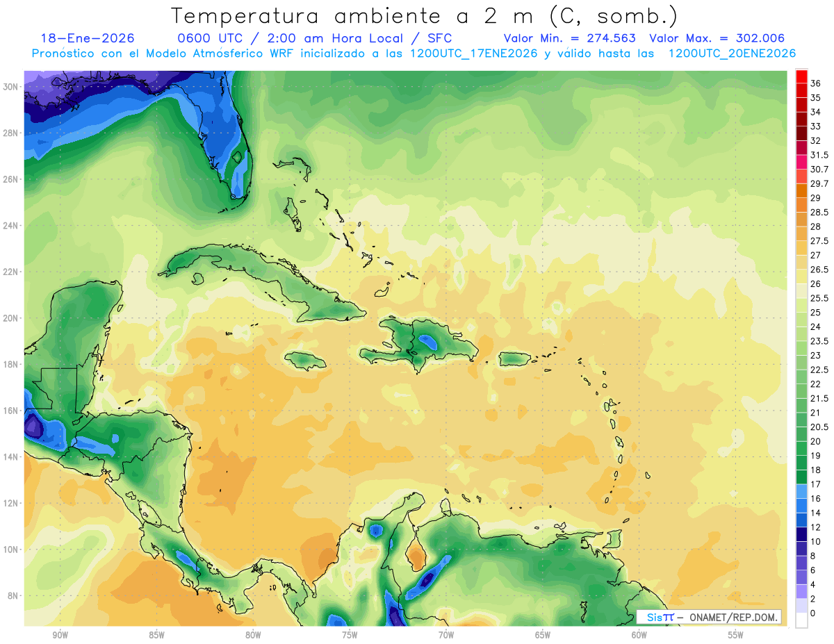The image size is (834, 644).
Task: Click the '90W' longitude label
Action: [60, 635]
